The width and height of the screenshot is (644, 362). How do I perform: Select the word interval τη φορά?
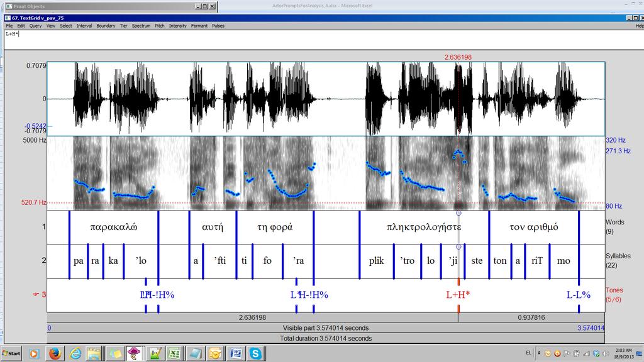[275, 228]
